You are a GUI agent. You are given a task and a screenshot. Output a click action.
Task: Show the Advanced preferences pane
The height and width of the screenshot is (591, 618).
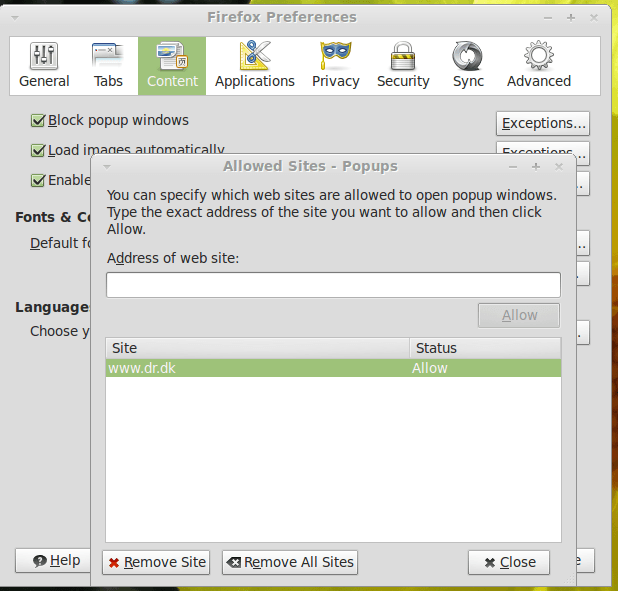539,66
